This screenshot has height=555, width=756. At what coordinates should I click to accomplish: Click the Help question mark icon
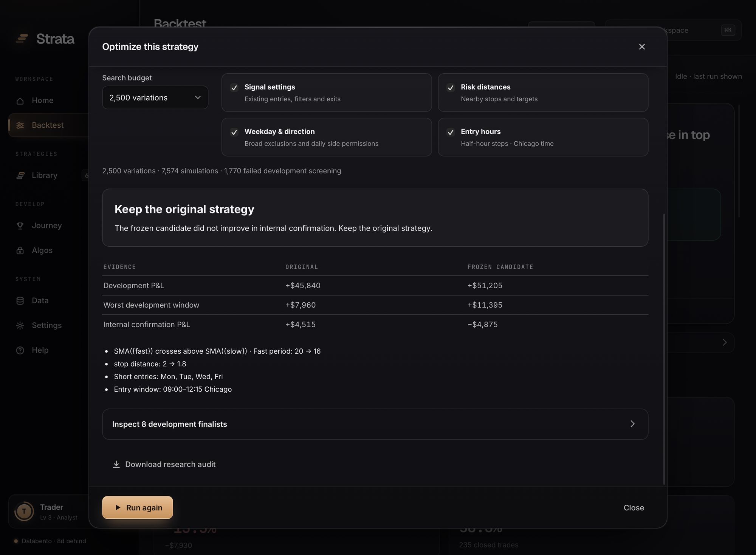(x=20, y=351)
